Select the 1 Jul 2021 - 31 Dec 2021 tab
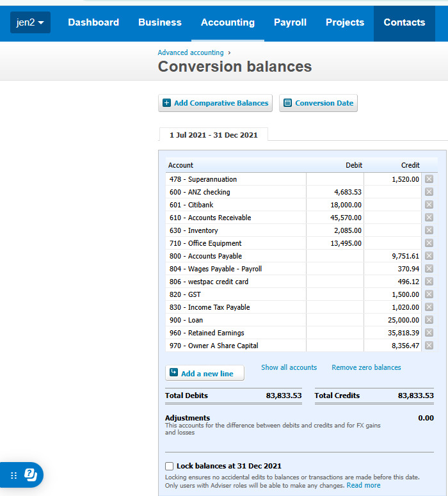 (x=214, y=135)
